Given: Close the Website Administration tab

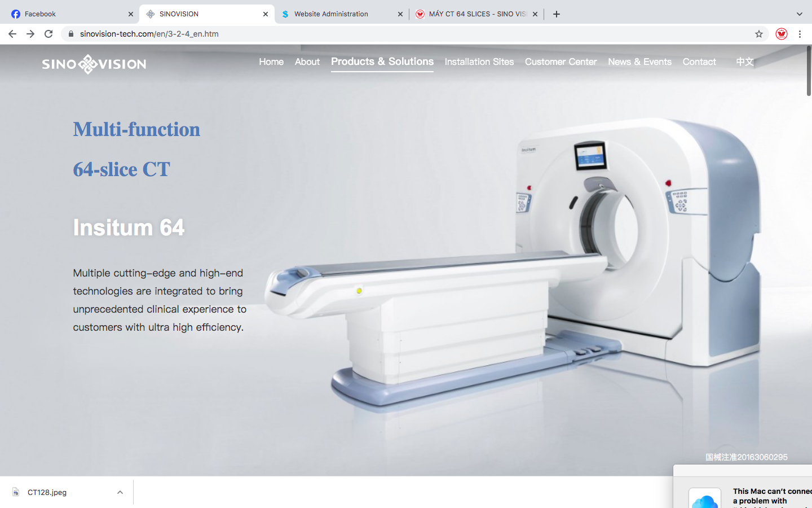Looking at the screenshot, I should point(400,14).
